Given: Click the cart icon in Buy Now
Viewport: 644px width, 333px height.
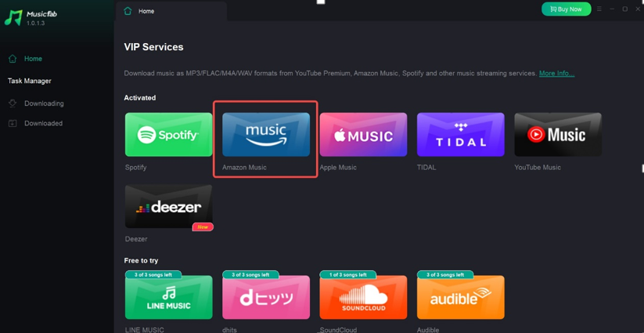Looking at the screenshot, I should [553, 9].
